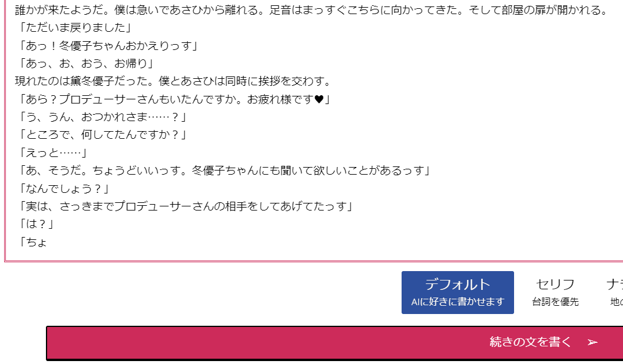Click the line 「実は、さっきまでプロデューサーさんの相手を
Viewport: 623px width, 364px height.
[x=185, y=206]
